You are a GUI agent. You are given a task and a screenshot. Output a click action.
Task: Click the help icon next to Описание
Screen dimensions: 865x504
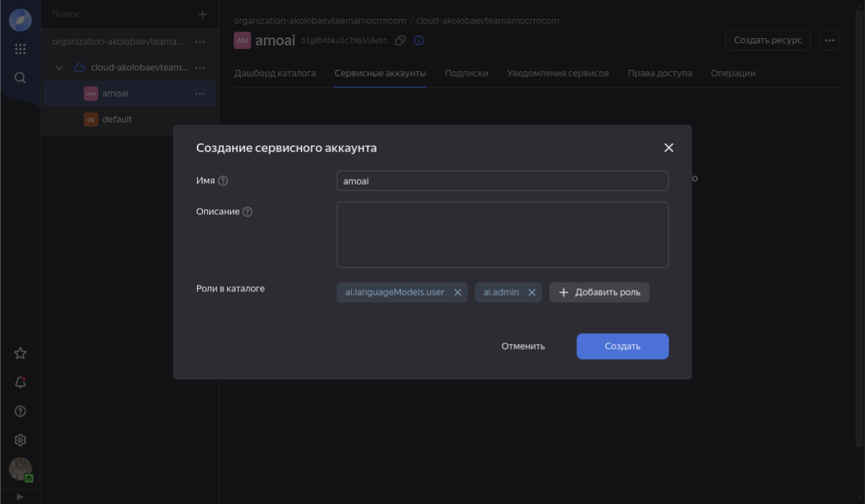[247, 212]
